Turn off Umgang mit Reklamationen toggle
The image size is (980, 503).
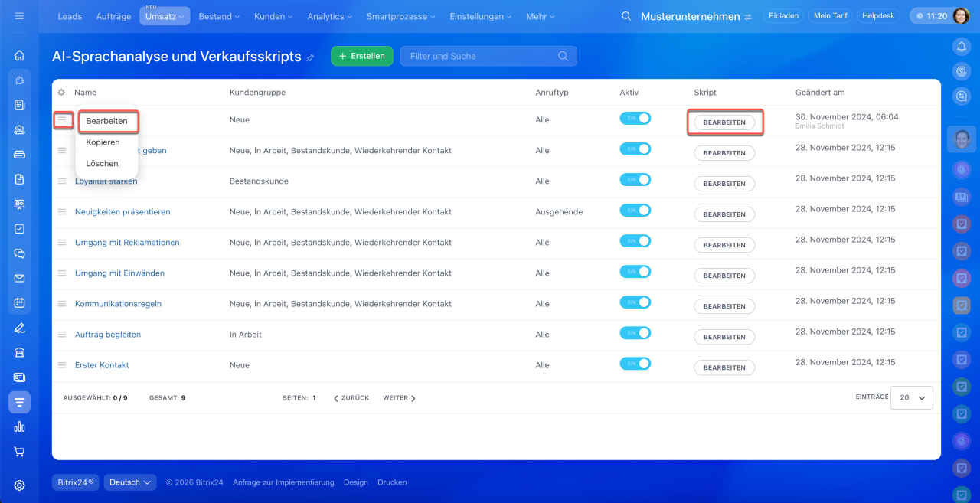click(635, 241)
